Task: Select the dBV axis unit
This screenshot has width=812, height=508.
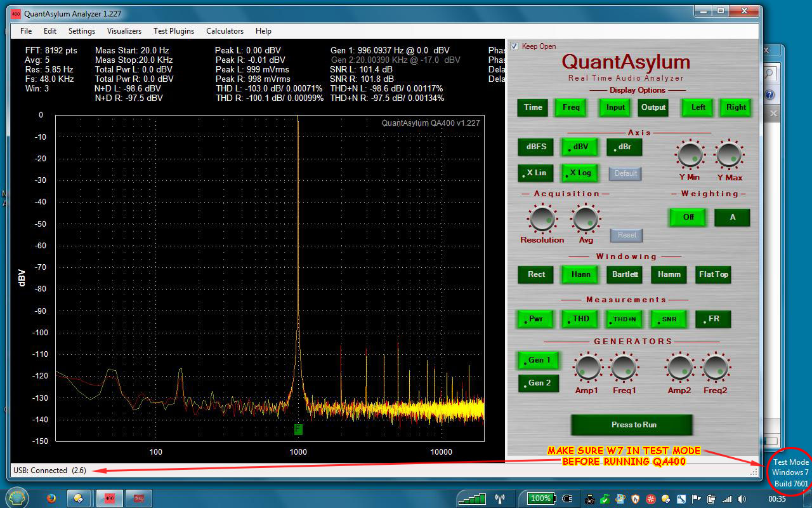Action: click(x=580, y=147)
